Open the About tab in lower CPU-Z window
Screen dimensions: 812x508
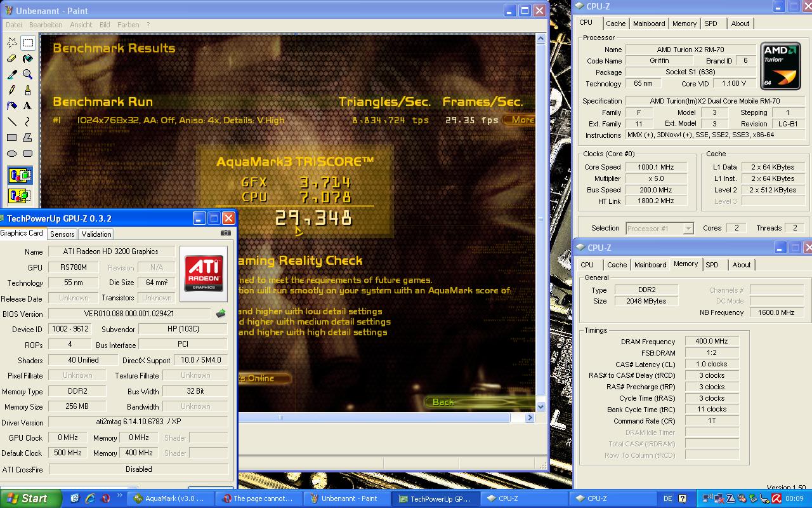[x=742, y=265]
